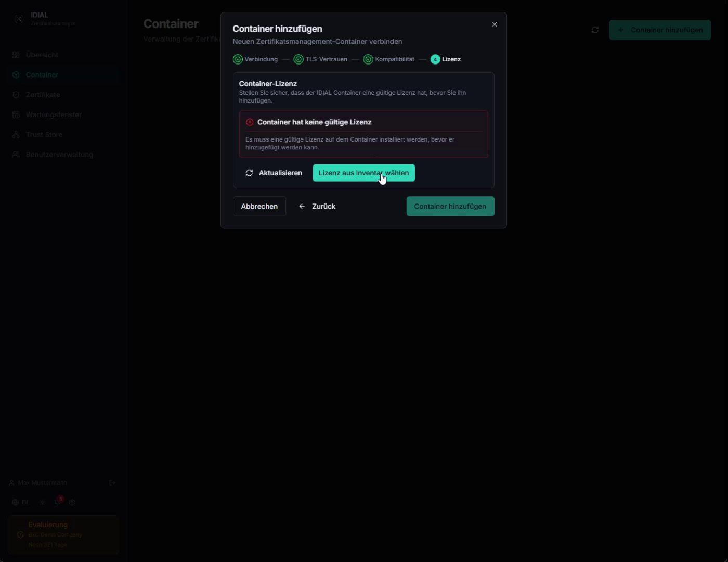Click Lizenz aus Inventar wählen button
Image resolution: width=728 pixels, height=562 pixels.
[x=363, y=173]
